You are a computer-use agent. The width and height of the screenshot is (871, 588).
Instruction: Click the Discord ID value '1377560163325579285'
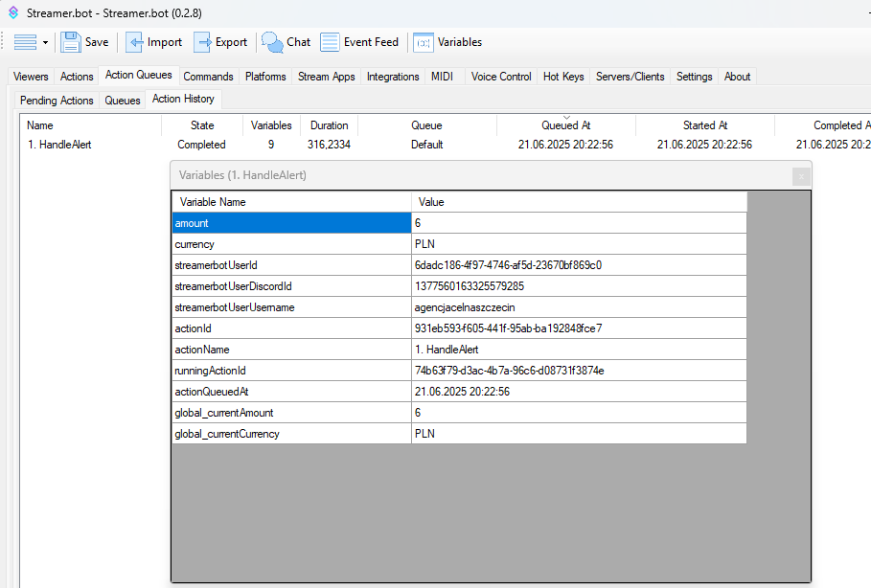click(470, 286)
